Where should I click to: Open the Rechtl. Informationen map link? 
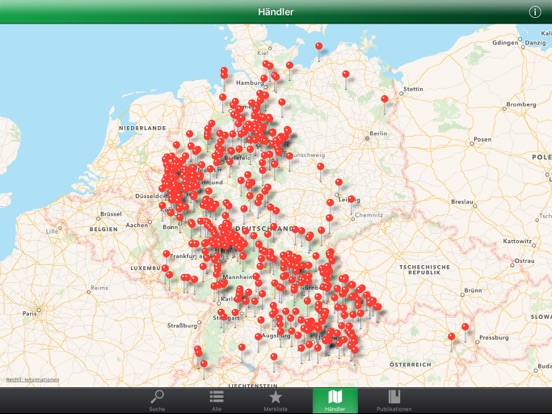click(x=32, y=380)
